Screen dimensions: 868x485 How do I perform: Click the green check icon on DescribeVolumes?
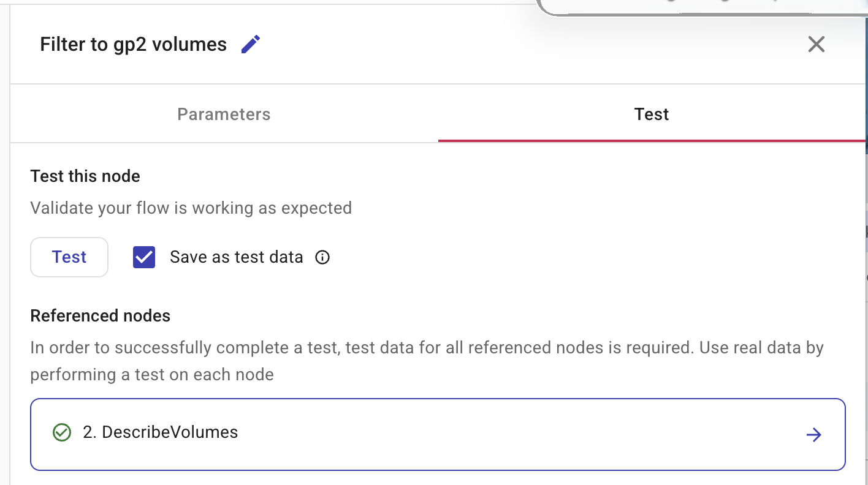62,432
